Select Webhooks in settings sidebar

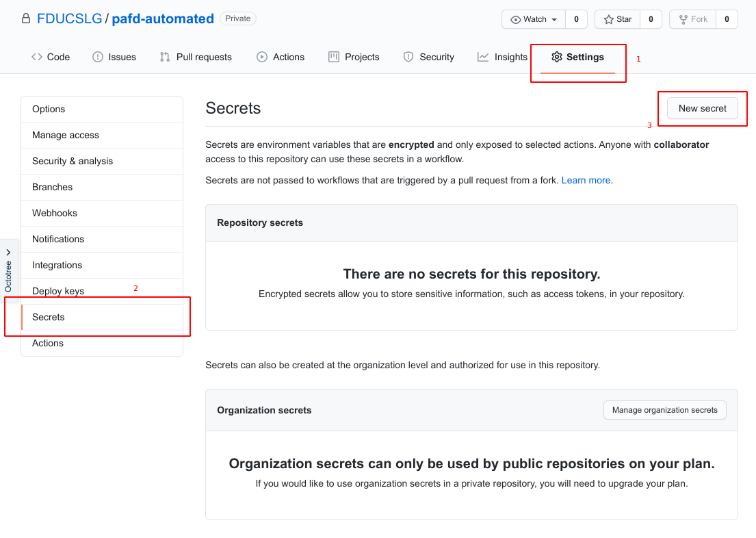55,213
